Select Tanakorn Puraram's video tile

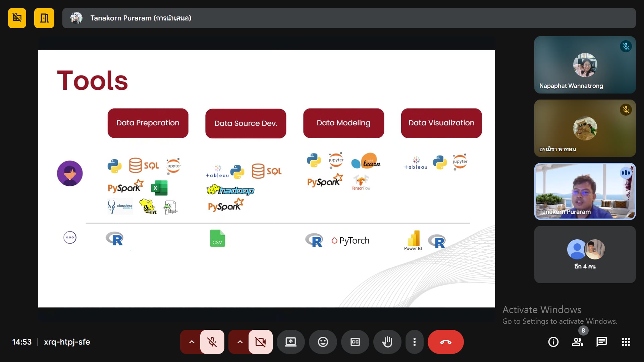pos(585,191)
